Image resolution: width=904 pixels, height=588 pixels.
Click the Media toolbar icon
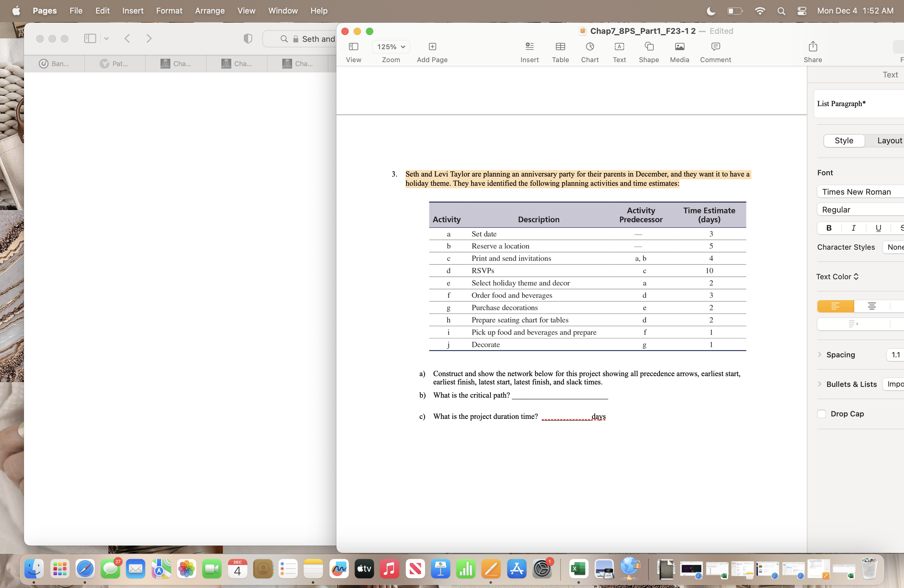679,47
